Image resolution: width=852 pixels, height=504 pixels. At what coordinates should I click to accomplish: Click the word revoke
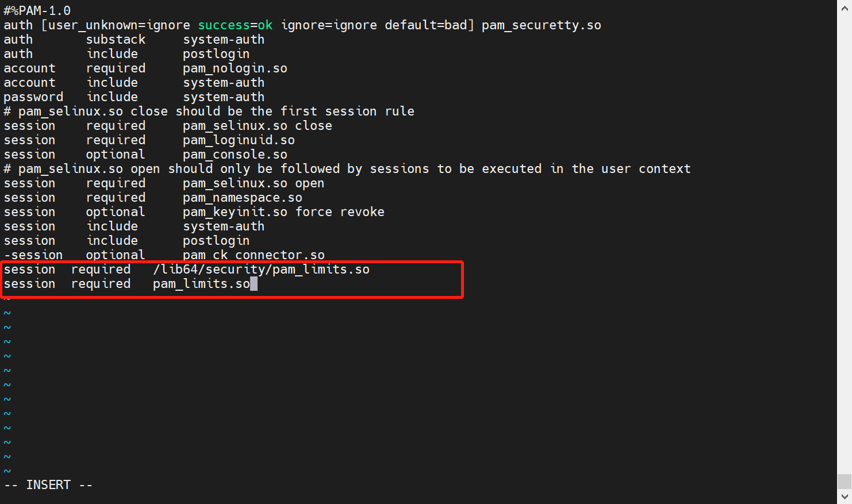pos(362,212)
